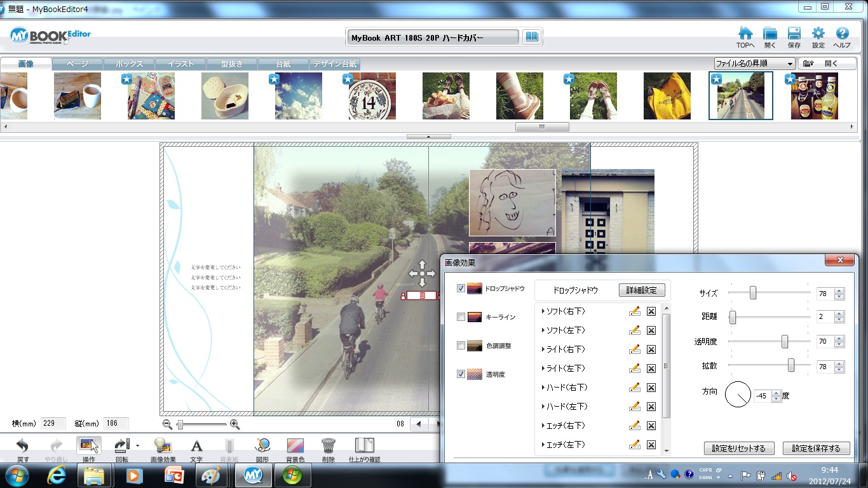This screenshot has width=868, height=488.
Task: Enable the キーライン checkbox
Action: pos(461,317)
